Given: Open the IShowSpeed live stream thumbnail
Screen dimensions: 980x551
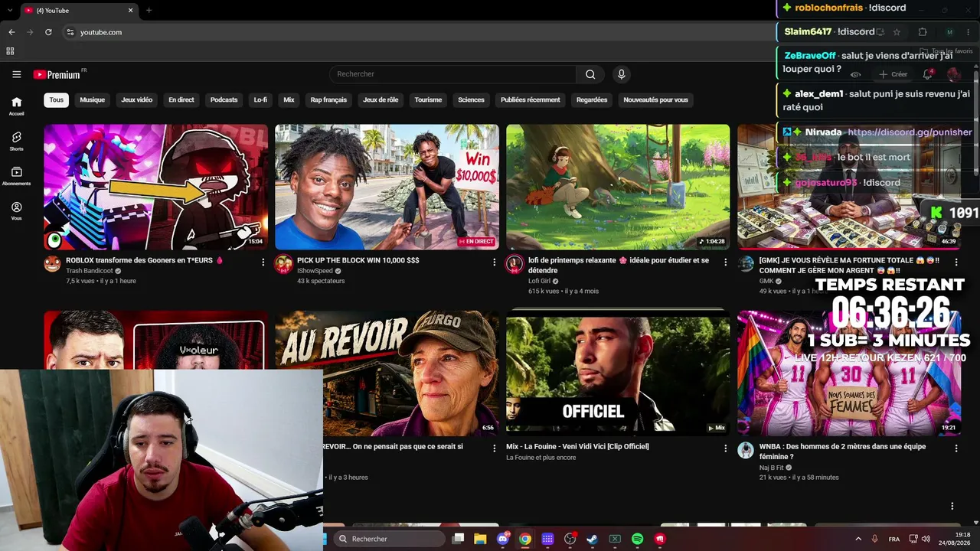Looking at the screenshot, I should point(387,187).
